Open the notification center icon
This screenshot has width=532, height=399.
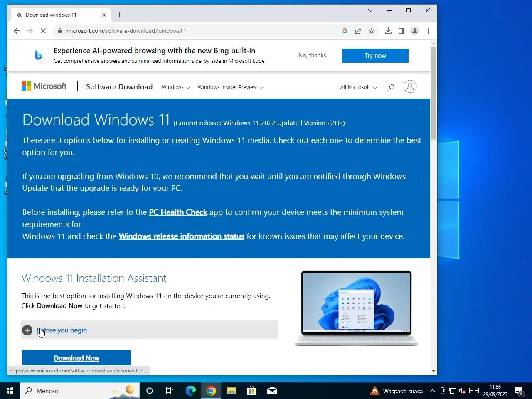(x=519, y=391)
